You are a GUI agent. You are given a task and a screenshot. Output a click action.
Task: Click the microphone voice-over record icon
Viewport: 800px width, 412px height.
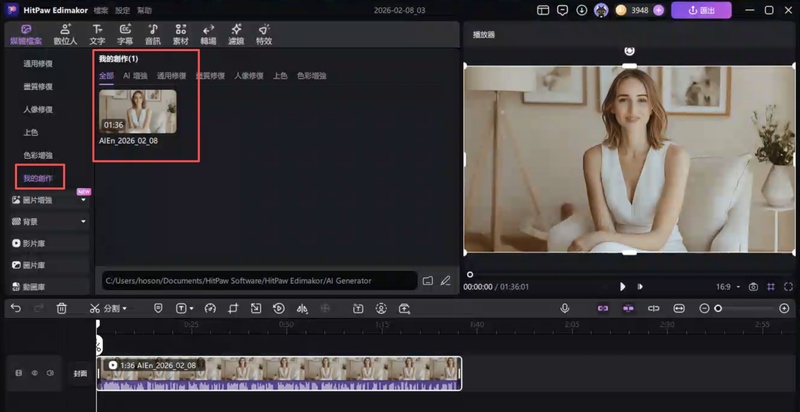[x=565, y=308]
